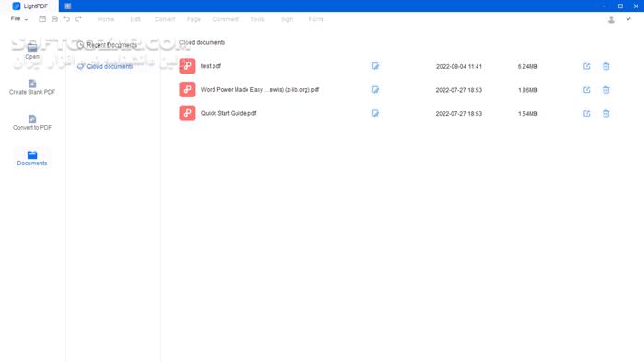644x362 pixels.
Task: Open the test.pdf file name
Action: tap(211, 66)
